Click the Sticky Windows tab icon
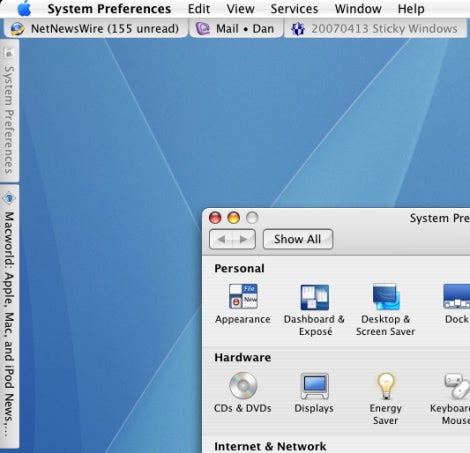The width and height of the screenshot is (470, 453). [298, 29]
